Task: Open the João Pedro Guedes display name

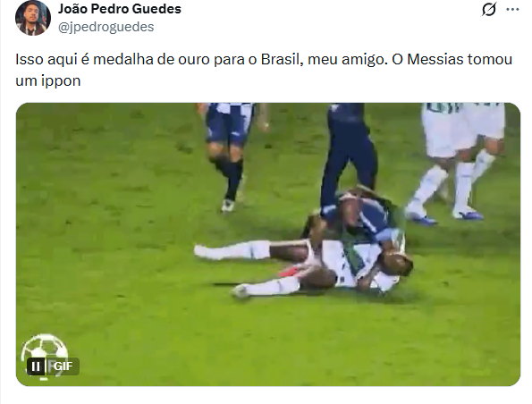Action: [x=120, y=9]
